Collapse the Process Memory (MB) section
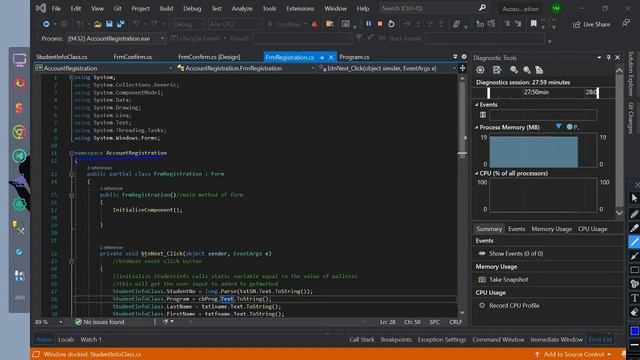The image size is (640, 360). [476, 127]
